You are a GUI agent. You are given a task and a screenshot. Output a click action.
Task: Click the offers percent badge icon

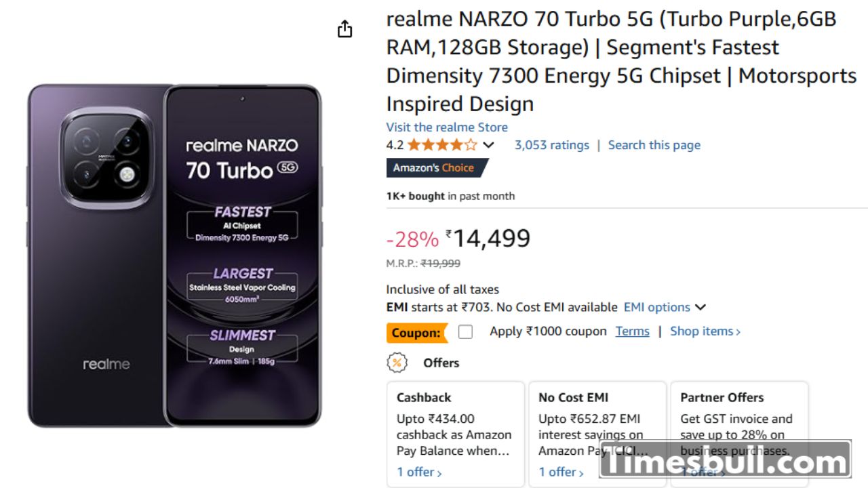pyautogui.click(x=397, y=363)
